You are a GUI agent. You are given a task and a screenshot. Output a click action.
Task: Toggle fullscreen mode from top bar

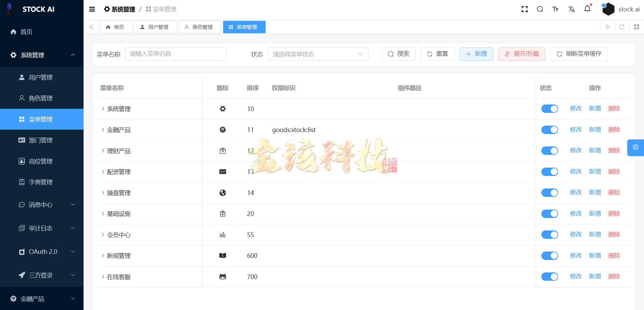click(525, 9)
